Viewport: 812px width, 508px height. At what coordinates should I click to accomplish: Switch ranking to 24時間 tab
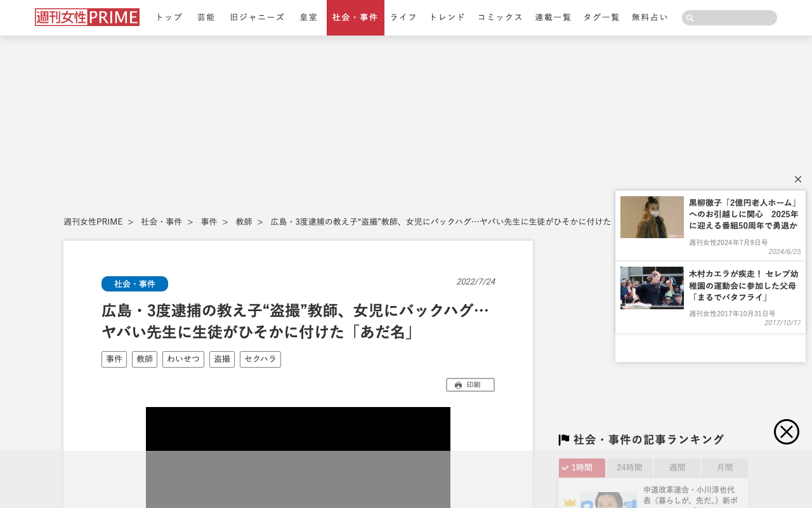click(x=629, y=467)
